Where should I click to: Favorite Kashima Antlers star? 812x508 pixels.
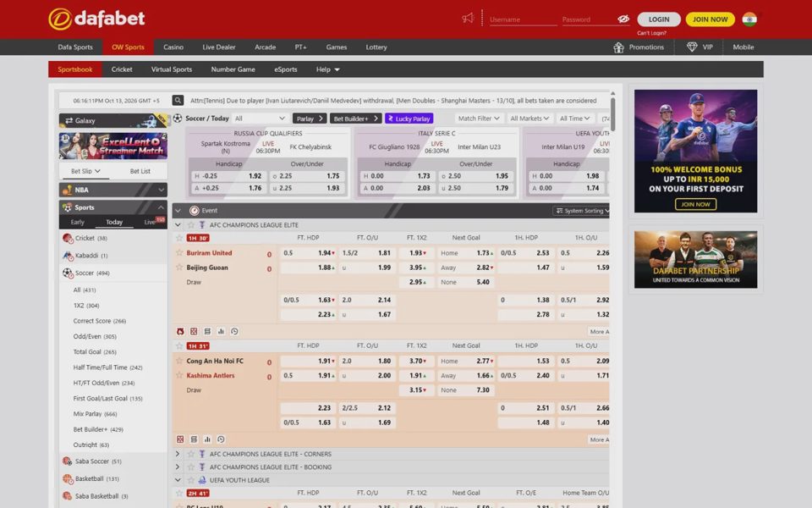point(179,375)
